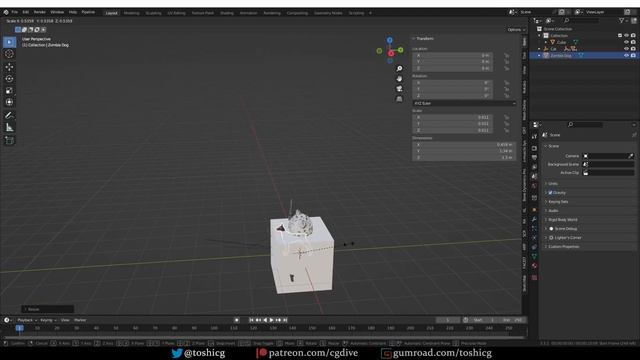Viewport: 640px width, 360px height.
Task: Open the Object properties orange square tab
Action: click(x=534, y=210)
